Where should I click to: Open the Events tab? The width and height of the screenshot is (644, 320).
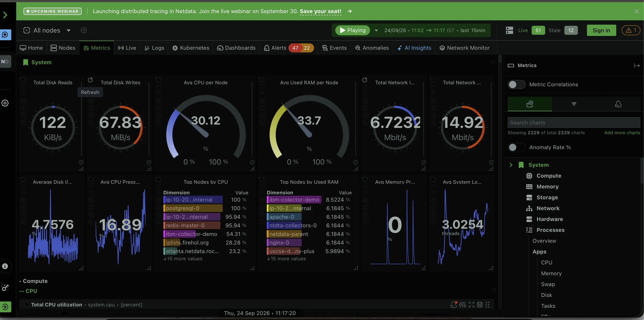pyautogui.click(x=334, y=48)
